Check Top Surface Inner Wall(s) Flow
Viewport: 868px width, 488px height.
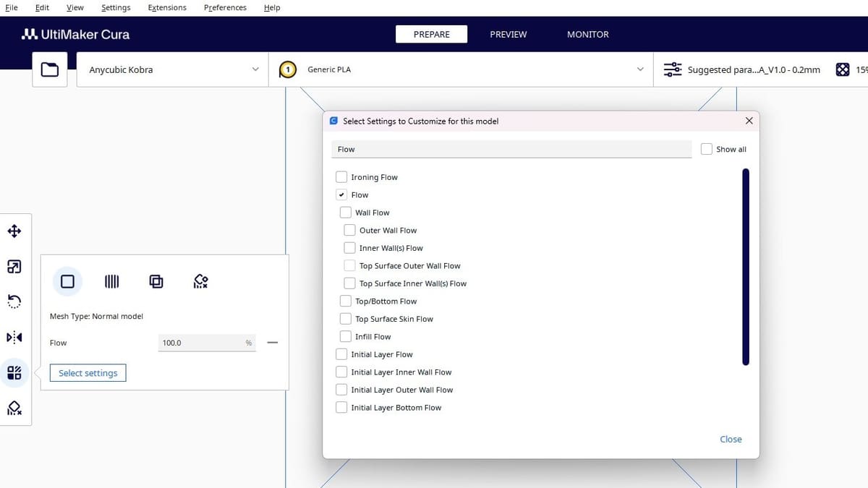(350, 283)
